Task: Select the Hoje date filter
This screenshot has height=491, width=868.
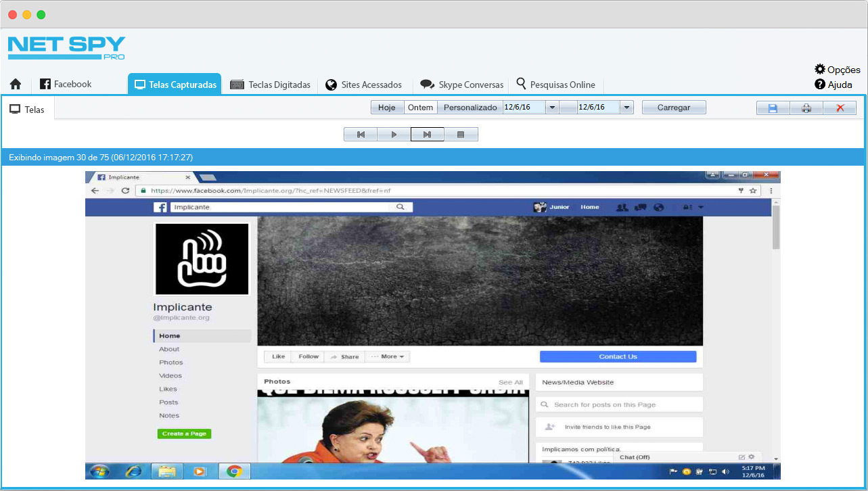Action: (x=387, y=108)
